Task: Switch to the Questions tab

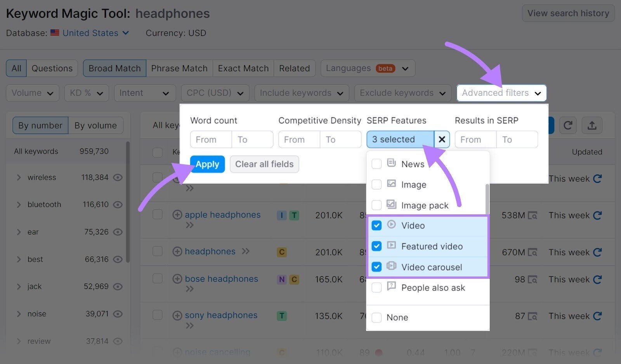Action: point(52,68)
